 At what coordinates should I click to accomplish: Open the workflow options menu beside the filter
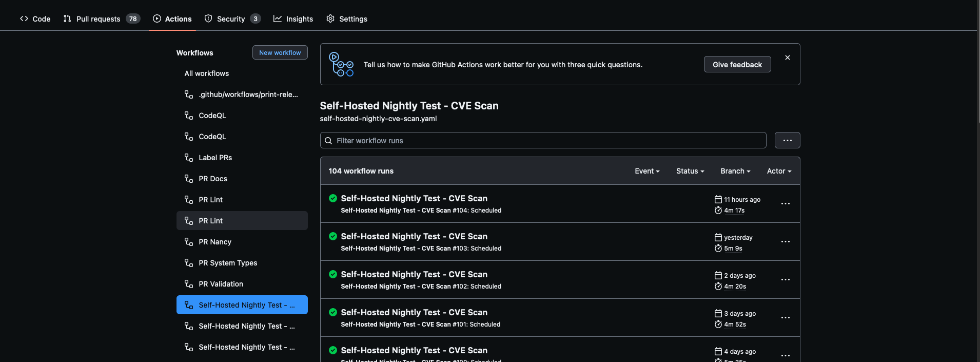point(787,140)
